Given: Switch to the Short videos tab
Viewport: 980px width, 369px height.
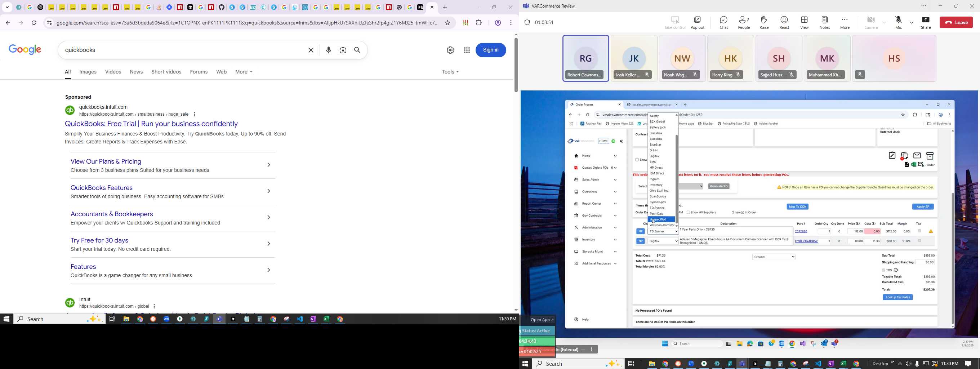Looking at the screenshot, I should coord(166,72).
